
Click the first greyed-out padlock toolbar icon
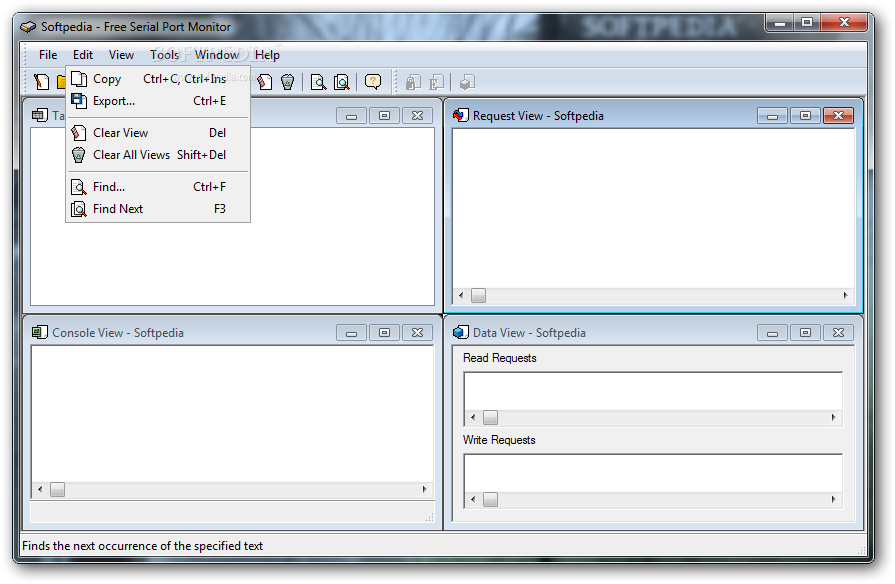coord(413,83)
